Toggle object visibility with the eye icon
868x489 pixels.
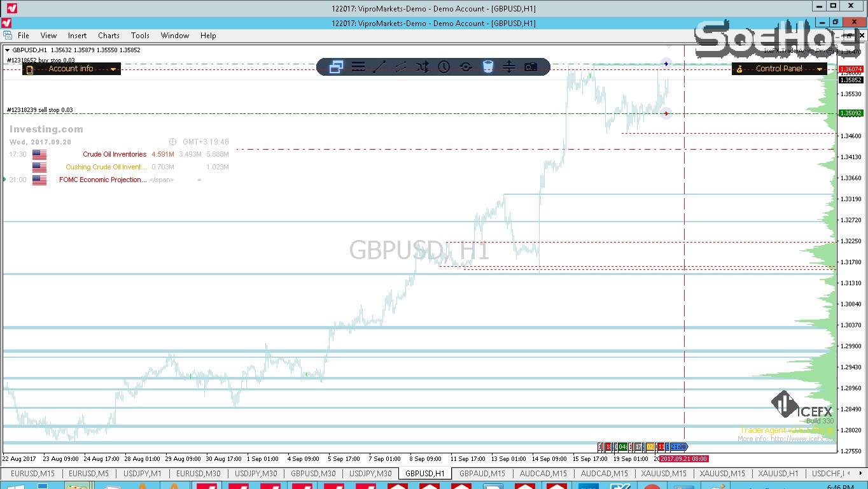(465, 66)
